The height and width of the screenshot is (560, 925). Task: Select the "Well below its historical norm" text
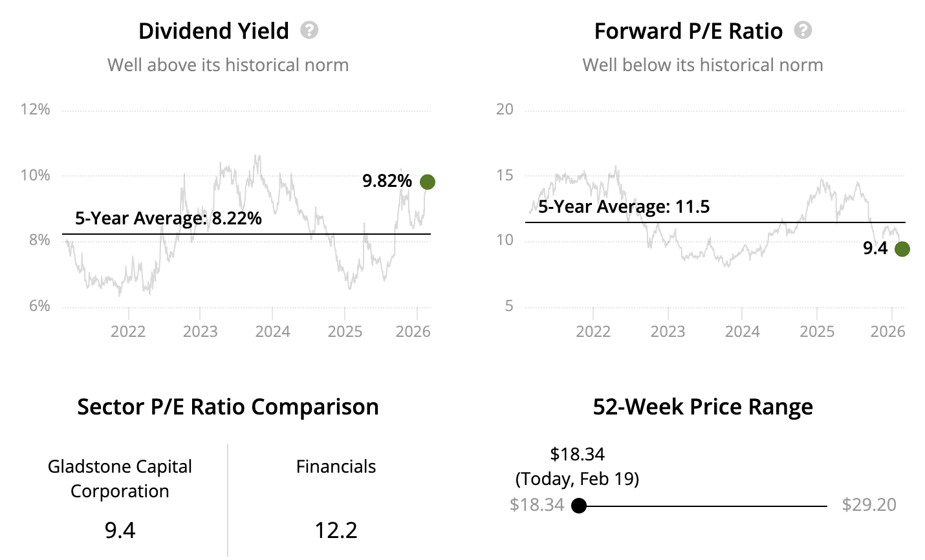tap(702, 65)
